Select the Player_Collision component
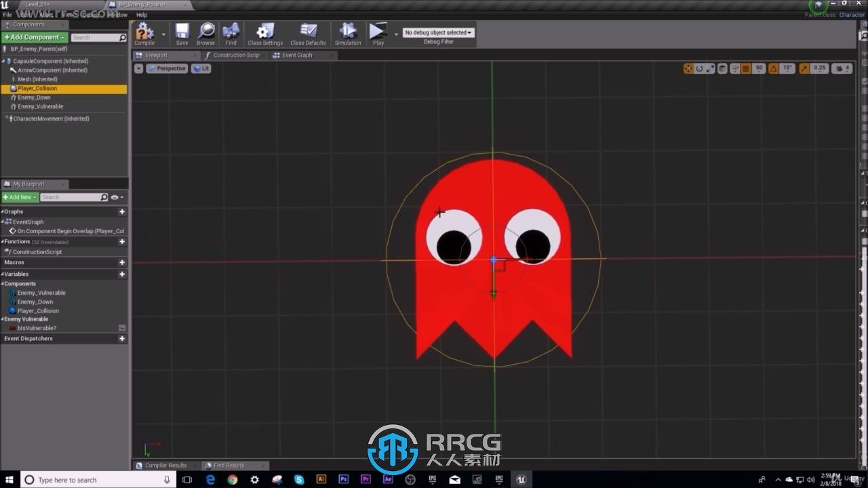Screen dimensions: 868x488 click(x=64, y=88)
